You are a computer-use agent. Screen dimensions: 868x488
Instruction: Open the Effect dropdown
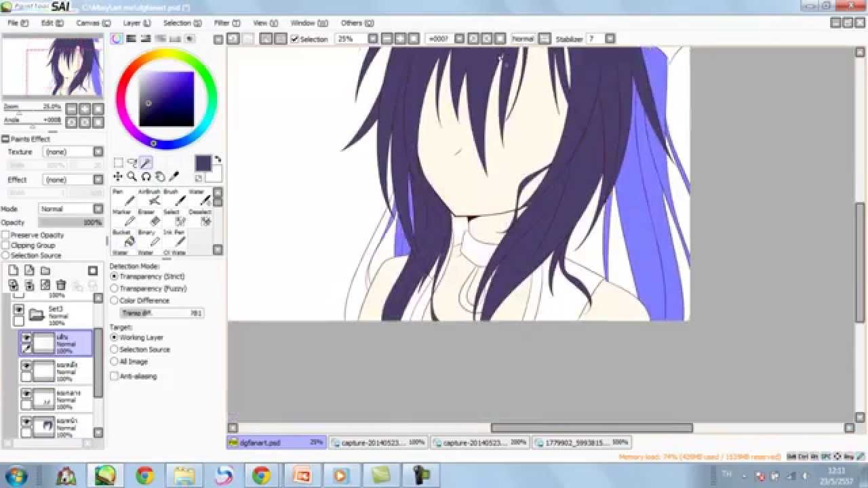tap(98, 180)
